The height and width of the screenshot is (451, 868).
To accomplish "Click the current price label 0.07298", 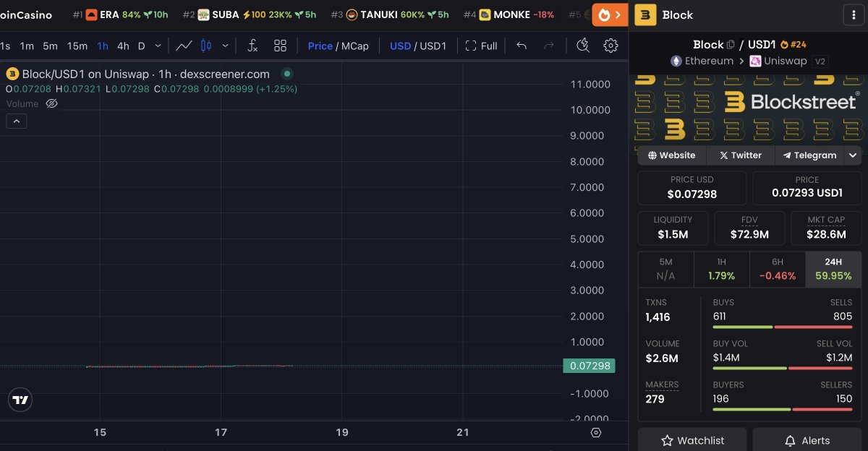I will click(x=591, y=366).
